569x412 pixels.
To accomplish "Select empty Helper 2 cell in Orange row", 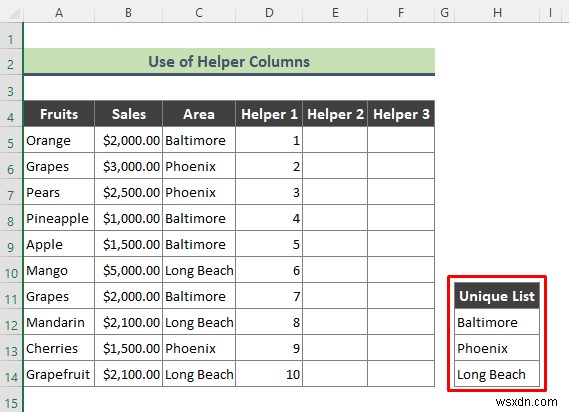I will pyautogui.click(x=335, y=140).
